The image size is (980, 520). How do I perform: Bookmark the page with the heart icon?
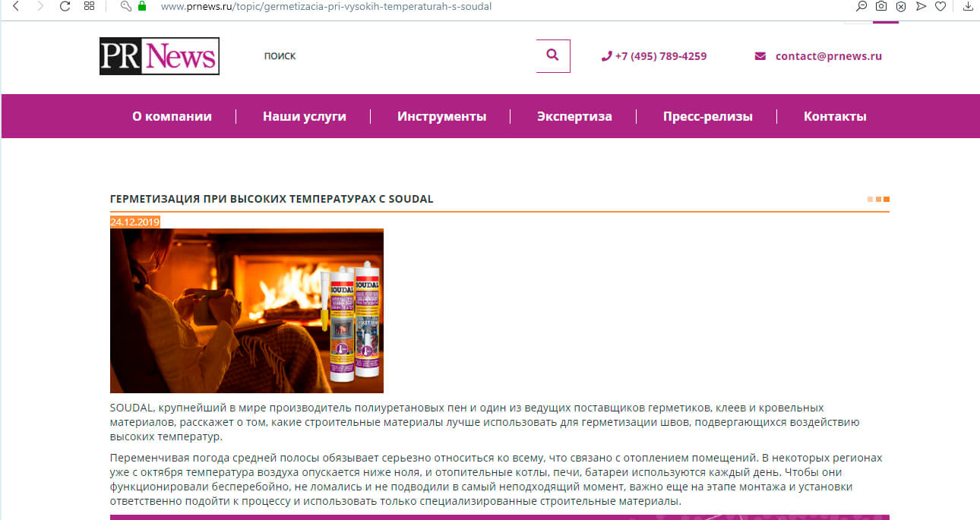[x=940, y=6]
